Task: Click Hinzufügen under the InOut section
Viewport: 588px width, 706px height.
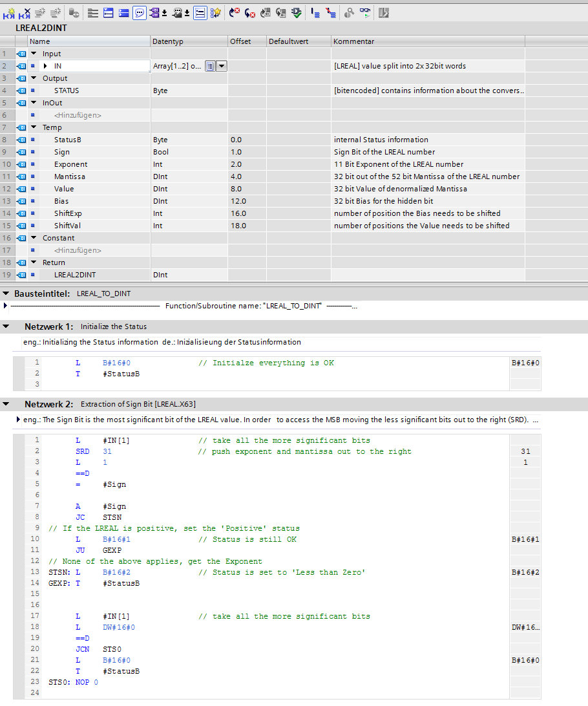Action: (x=78, y=115)
